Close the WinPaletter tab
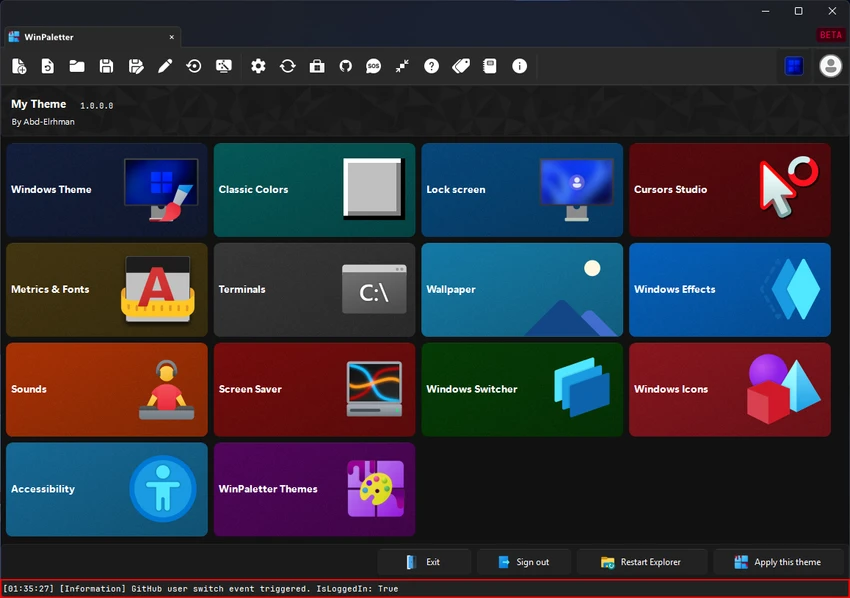 click(x=172, y=37)
